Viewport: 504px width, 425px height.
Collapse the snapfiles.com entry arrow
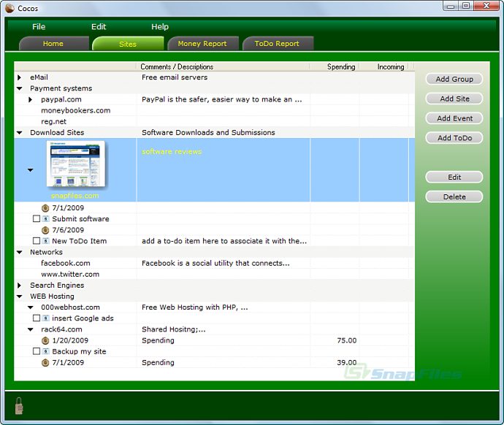[30, 170]
